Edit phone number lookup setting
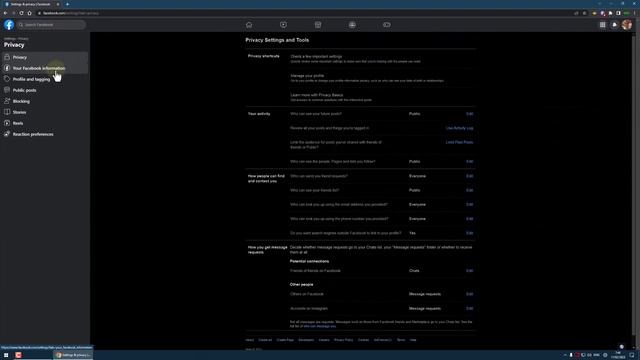Image resolution: width=640 pixels, height=360 pixels. click(x=469, y=219)
